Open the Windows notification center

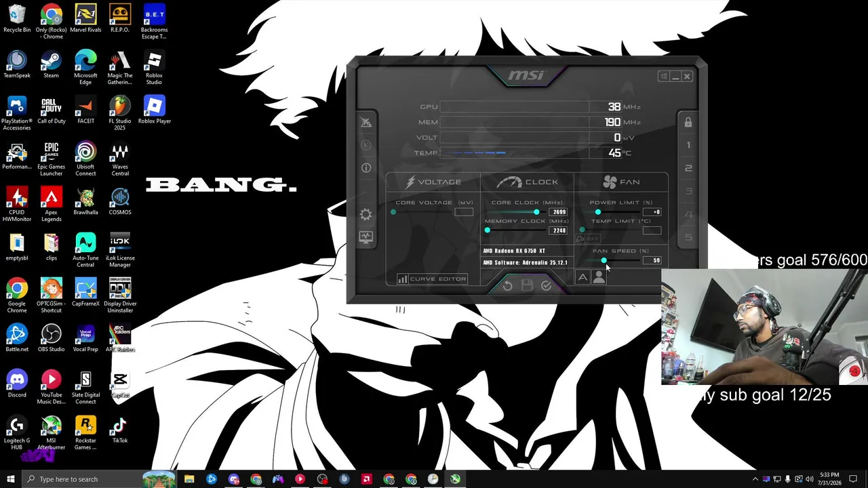click(x=854, y=479)
